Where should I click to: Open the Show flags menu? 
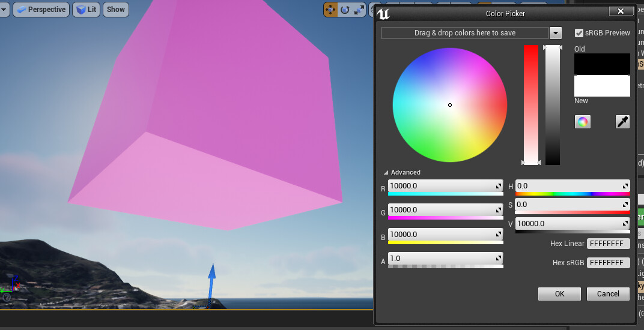click(116, 10)
